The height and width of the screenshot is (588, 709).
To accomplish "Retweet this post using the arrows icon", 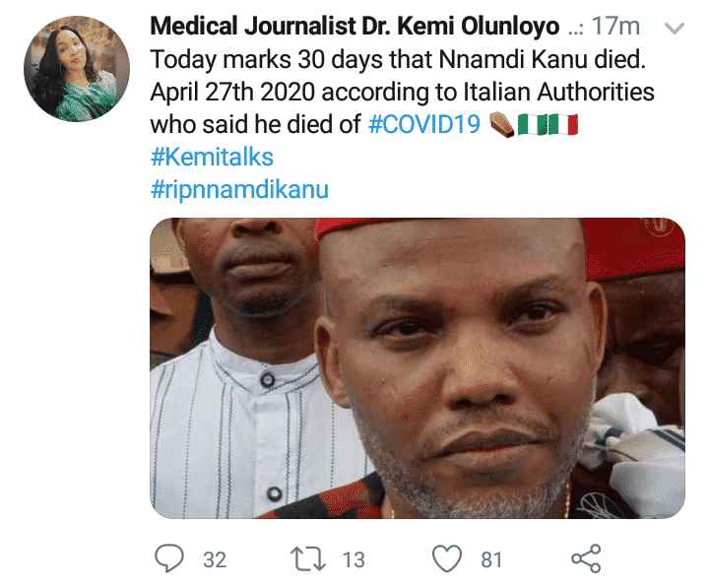I will pyautogui.click(x=311, y=559).
